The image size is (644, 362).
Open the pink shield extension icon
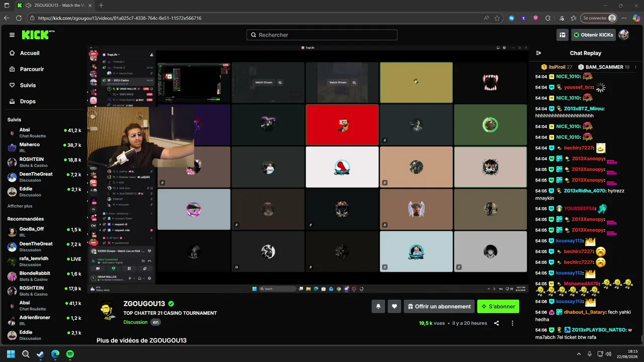pos(535,18)
